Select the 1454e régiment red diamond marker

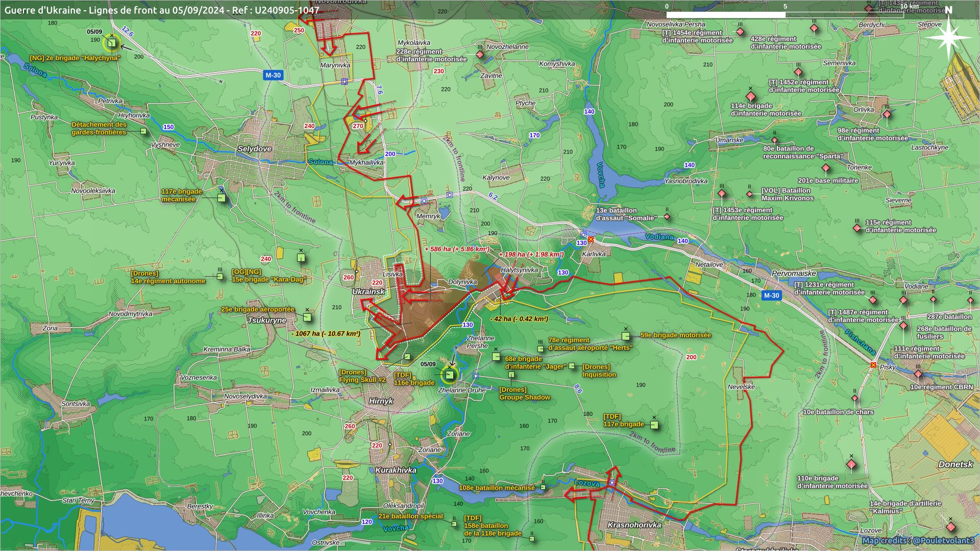pos(741,32)
